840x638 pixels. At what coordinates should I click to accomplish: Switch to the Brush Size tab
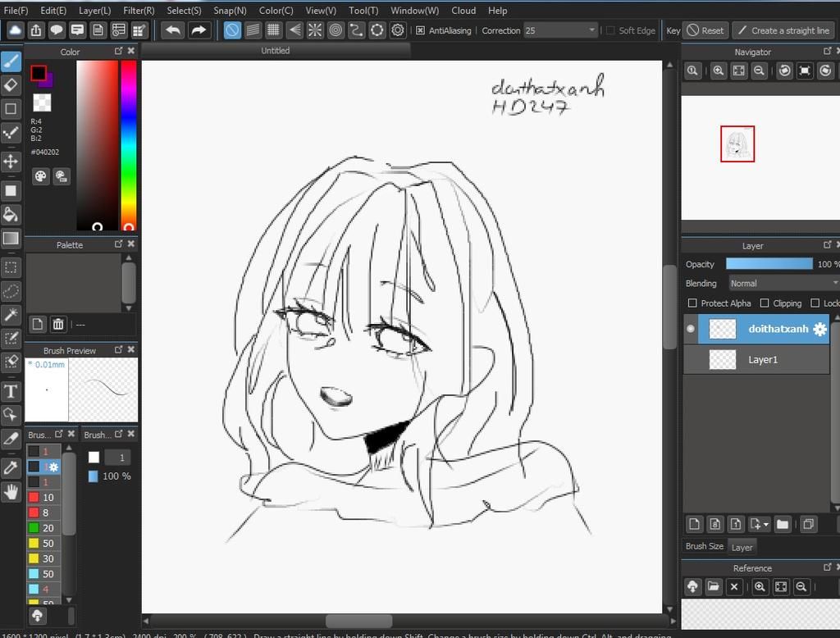tap(705, 546)
